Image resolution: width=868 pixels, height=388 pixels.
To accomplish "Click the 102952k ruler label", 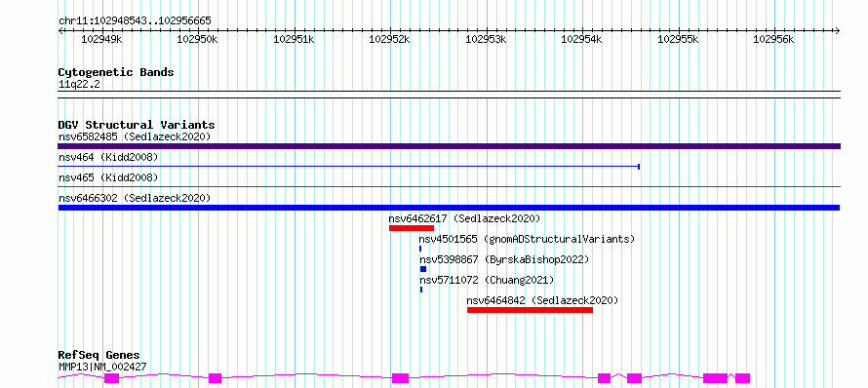I will (390, 39).
